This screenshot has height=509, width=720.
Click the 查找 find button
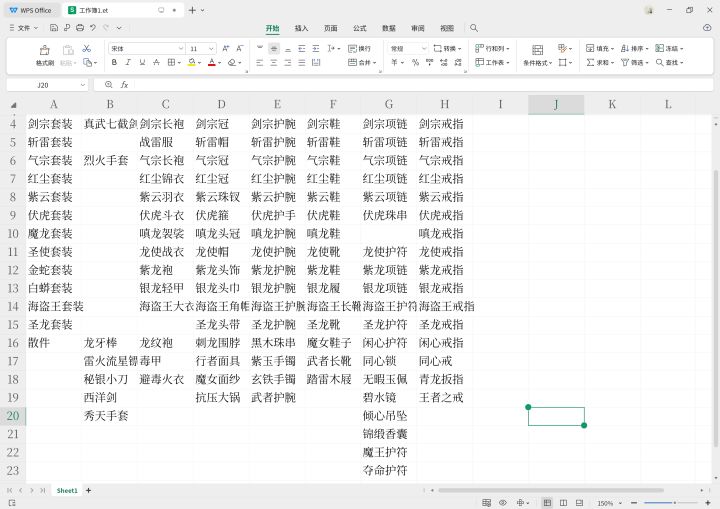pos(669,62)
